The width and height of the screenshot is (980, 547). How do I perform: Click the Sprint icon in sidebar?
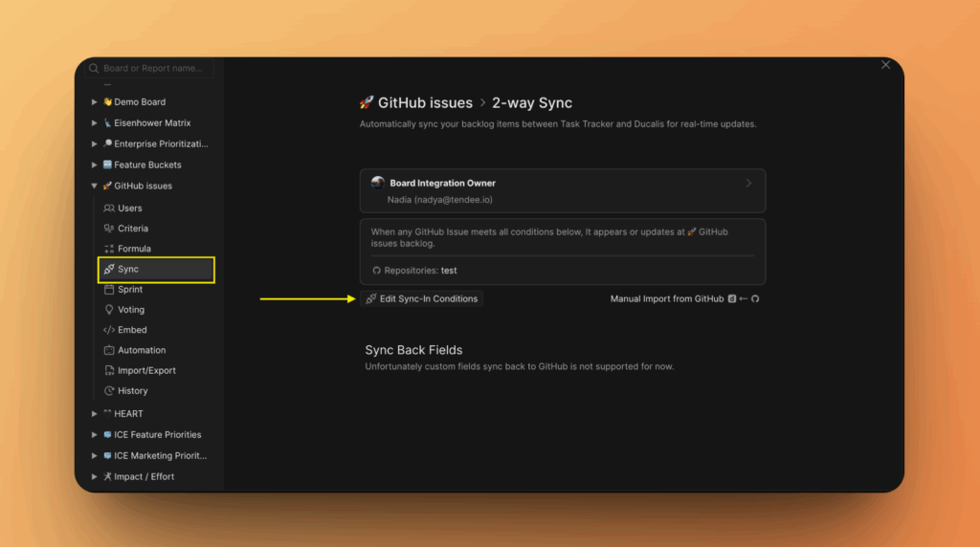tap(109, 289)
